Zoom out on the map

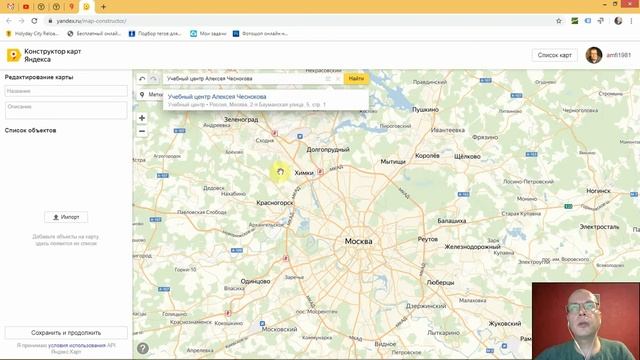142,131
